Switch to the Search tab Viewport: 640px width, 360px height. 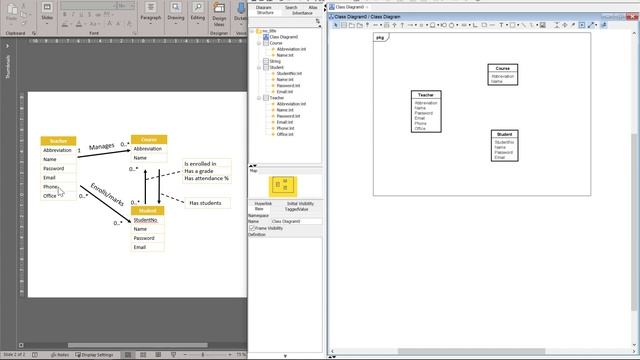coord(291,8)
